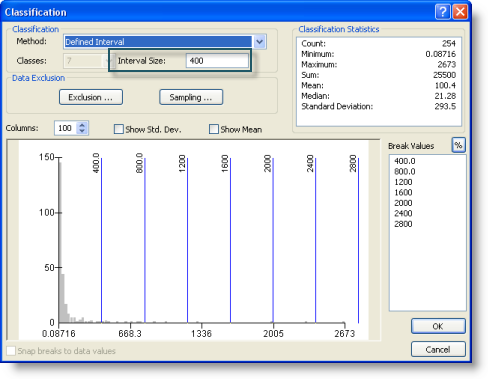
Task: Select break value 800.0 in list
Action: click(x=405, y=171)
